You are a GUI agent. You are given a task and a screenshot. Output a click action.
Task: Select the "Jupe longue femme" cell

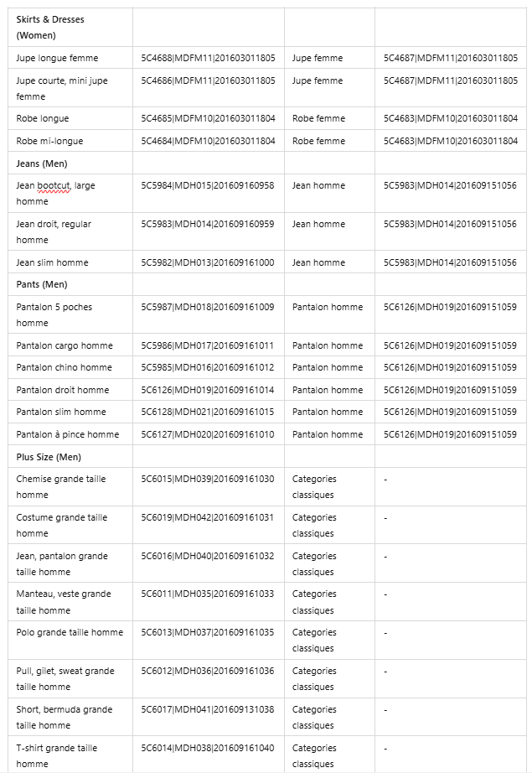tap(57, 58)
